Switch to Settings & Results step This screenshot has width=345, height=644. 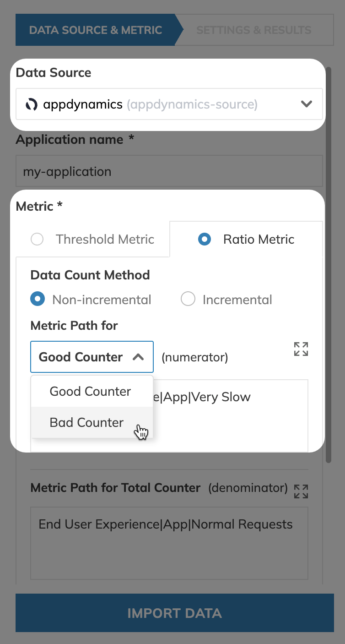tap(254, 30)
